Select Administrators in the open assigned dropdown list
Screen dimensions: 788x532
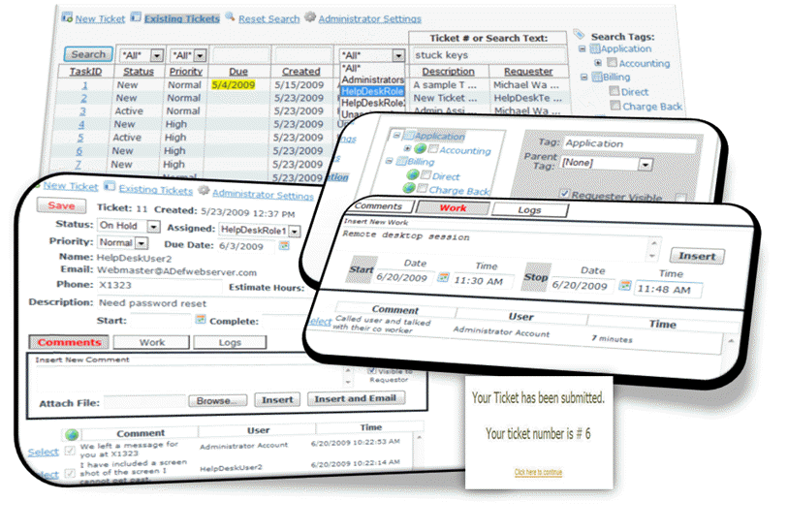[x=372, y=79]
